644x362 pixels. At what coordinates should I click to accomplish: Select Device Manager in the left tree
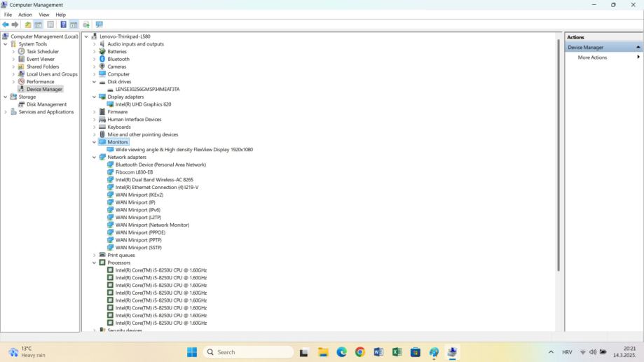tap(44, 89)
